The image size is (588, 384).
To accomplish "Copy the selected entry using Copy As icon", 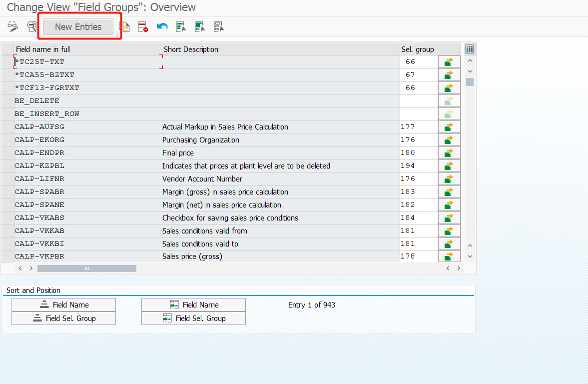I will point(124,26).
